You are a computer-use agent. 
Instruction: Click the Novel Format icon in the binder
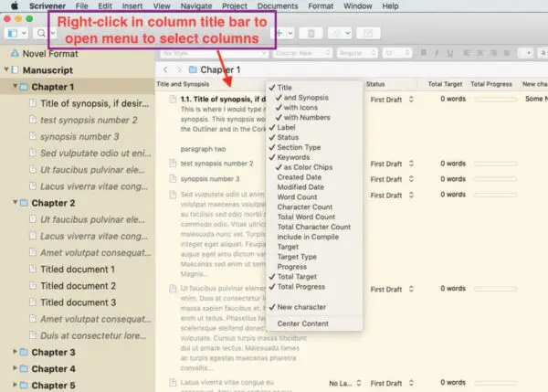[15, 54]
